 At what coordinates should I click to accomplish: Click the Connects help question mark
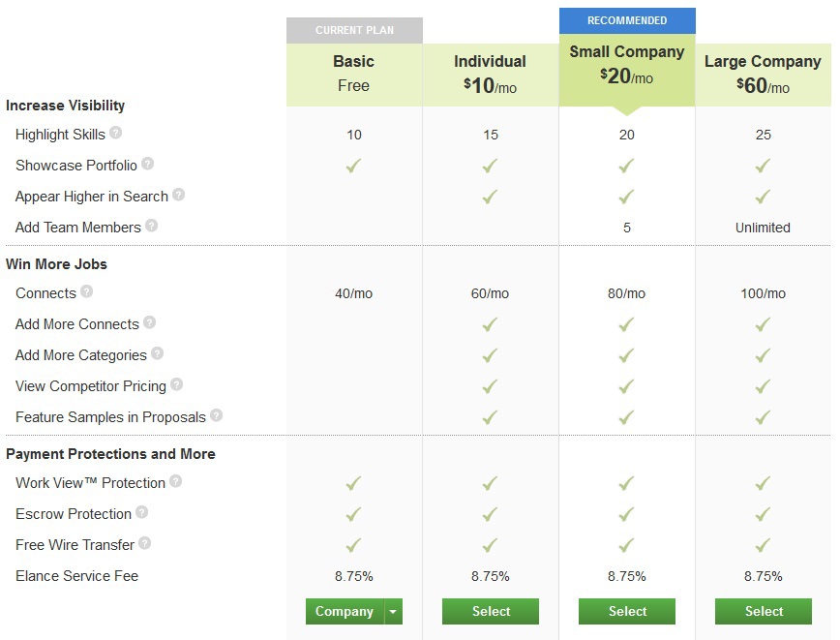(x=87, y=291)
